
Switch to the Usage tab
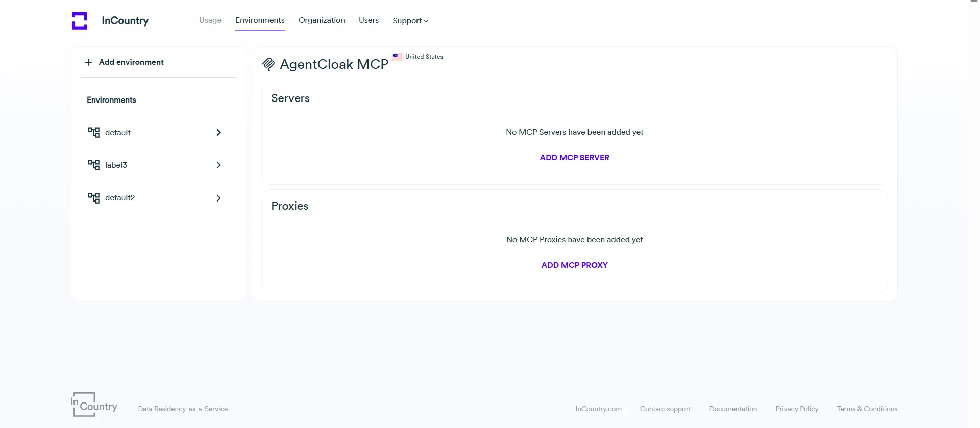coord(210,20)
